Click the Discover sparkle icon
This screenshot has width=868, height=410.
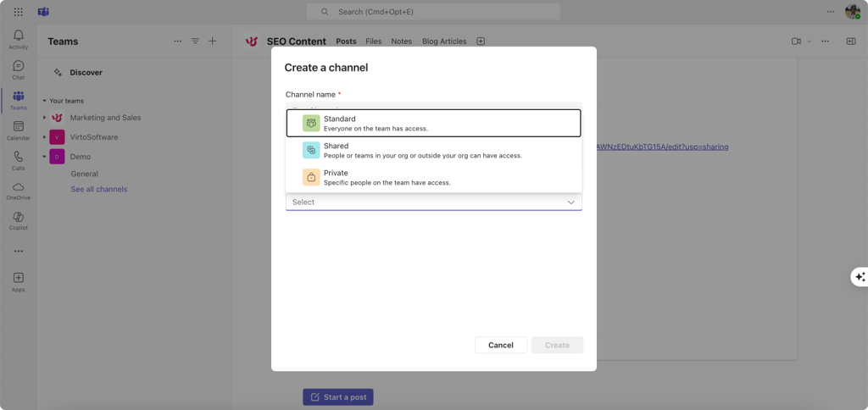pyautogui.click(x=57, y=73)
